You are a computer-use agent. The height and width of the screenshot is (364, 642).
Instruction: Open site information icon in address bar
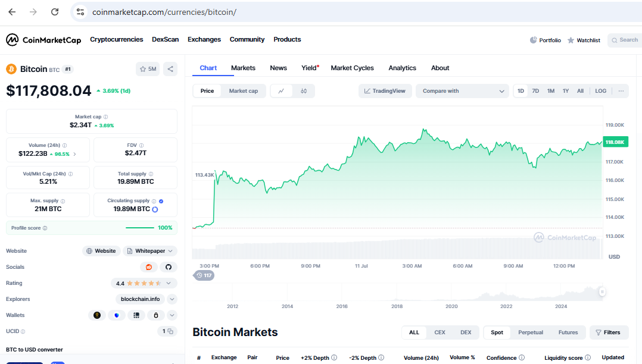pyautogui.click(x=80, y=12)
